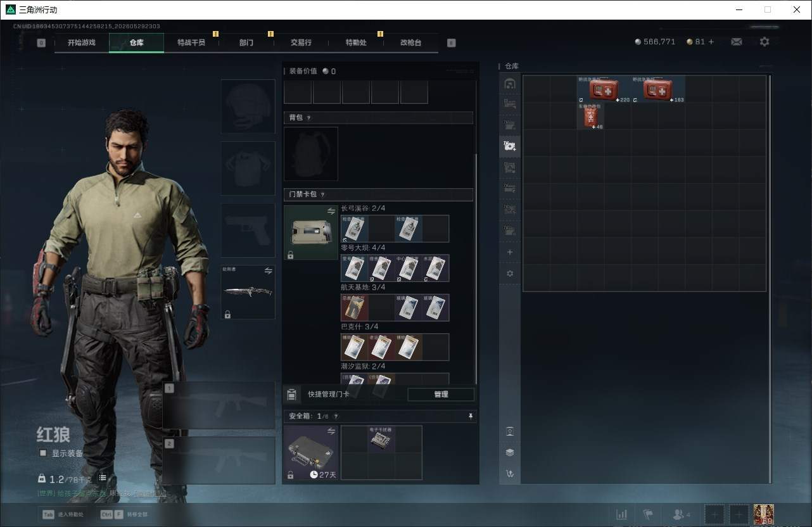Click the flag icon in bottom bar
Screen dimensions: 812x527
(x=648, y=514)
